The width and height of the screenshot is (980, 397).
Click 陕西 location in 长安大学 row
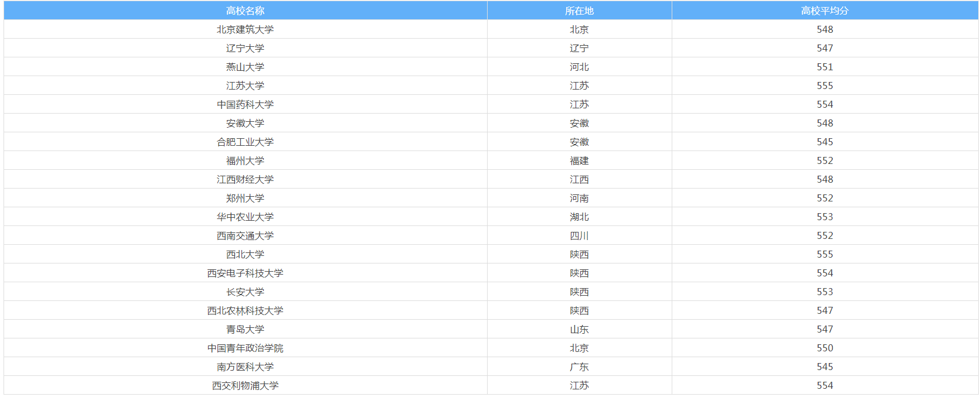tap(579, 292)
